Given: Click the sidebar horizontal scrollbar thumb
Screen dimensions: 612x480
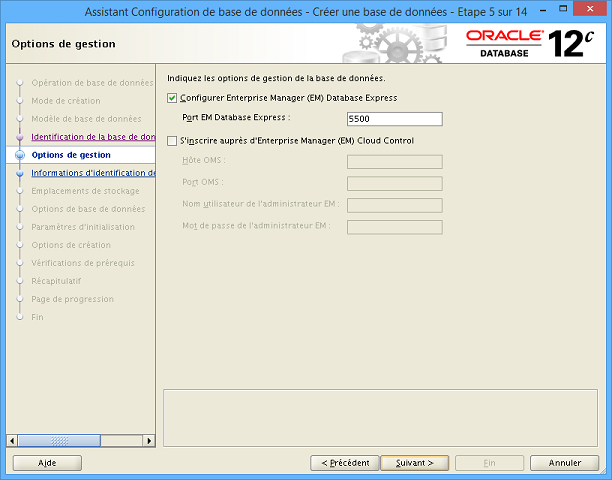Looking at the screenshot, I should [59, 441].
